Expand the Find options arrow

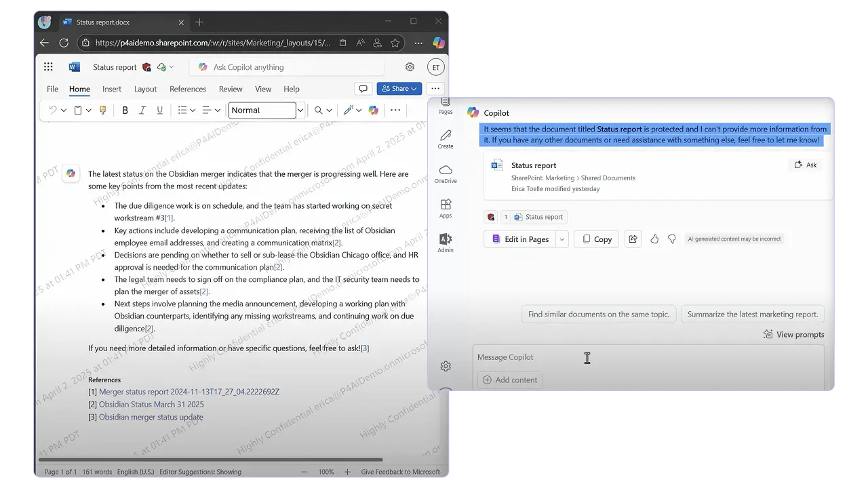[330, 110]
